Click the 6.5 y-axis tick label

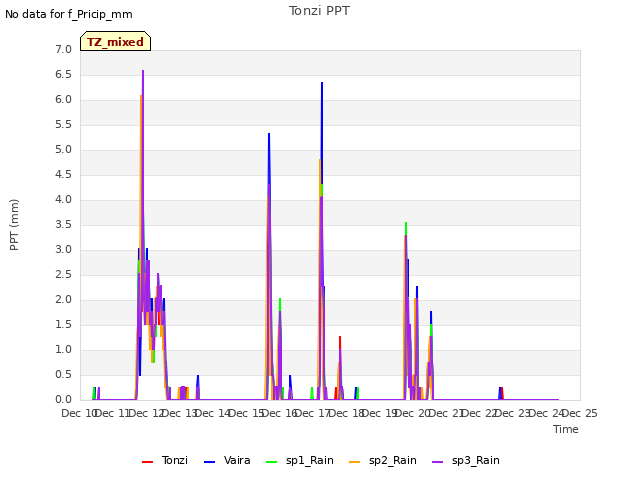pyautogui.click(x=64, y=75)
